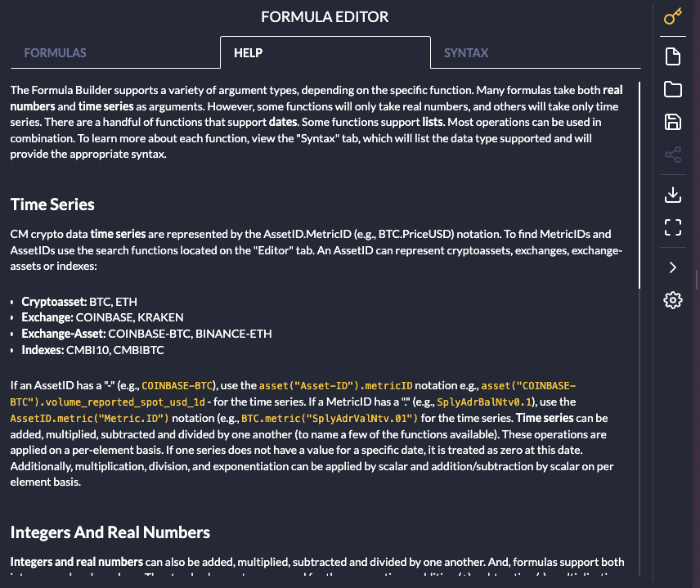Click the key icon in the sidebar

pyautogui.click(x=672, y=17)
